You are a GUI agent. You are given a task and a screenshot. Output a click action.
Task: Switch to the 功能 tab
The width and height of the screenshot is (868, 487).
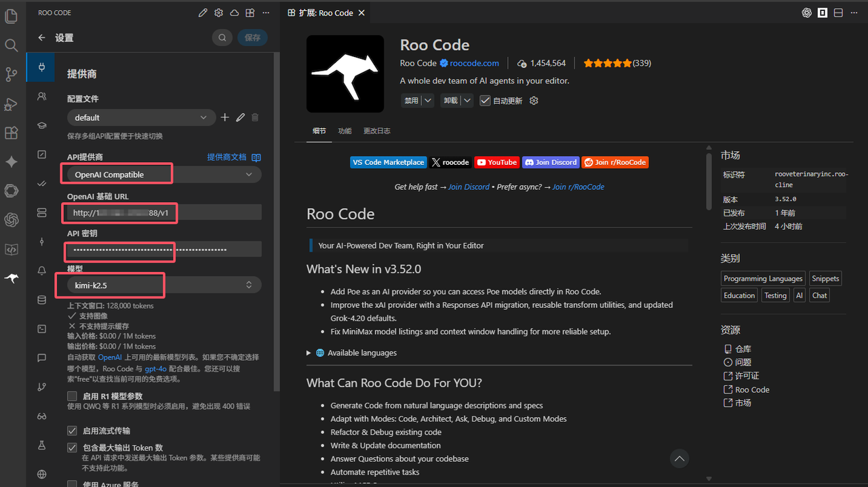pyautogui.click(x=345, y=131)
